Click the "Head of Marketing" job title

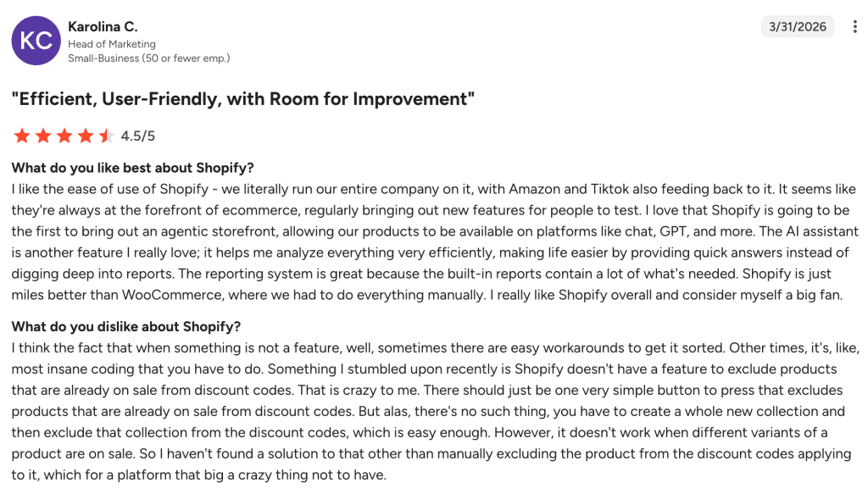click(x=112, y=44)
